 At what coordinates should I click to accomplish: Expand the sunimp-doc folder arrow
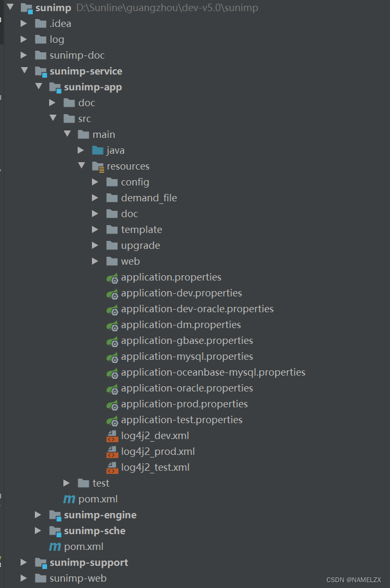(24, 55)
